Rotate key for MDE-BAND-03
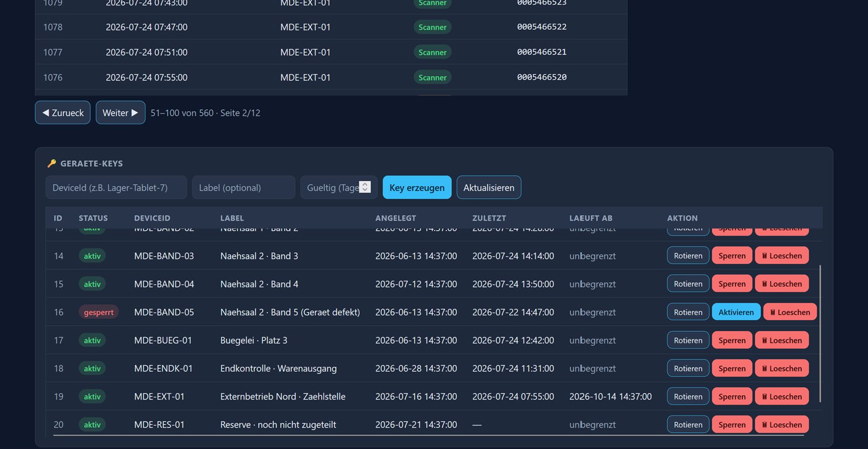The image size is (868, 449). coord(688,256)
